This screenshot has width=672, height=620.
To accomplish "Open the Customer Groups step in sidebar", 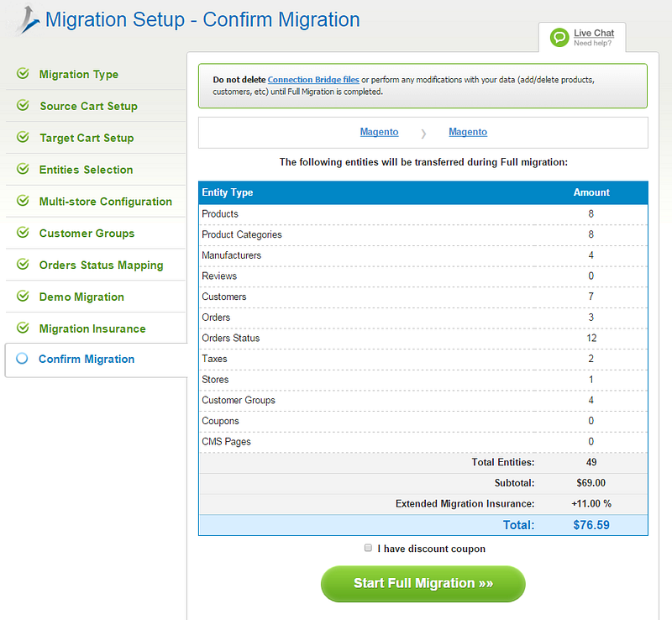I will tap(87, 234).
